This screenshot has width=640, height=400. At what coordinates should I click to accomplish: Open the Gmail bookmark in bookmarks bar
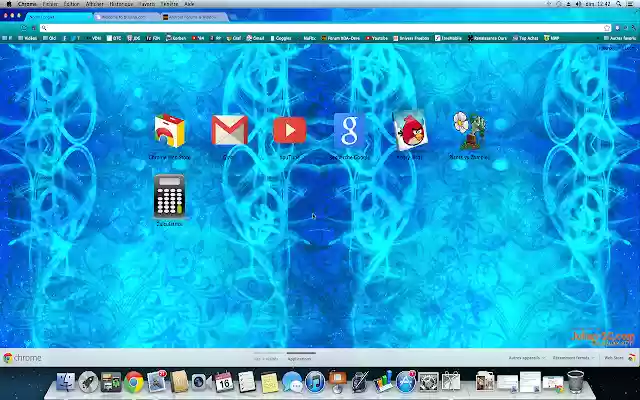point(256,38)
